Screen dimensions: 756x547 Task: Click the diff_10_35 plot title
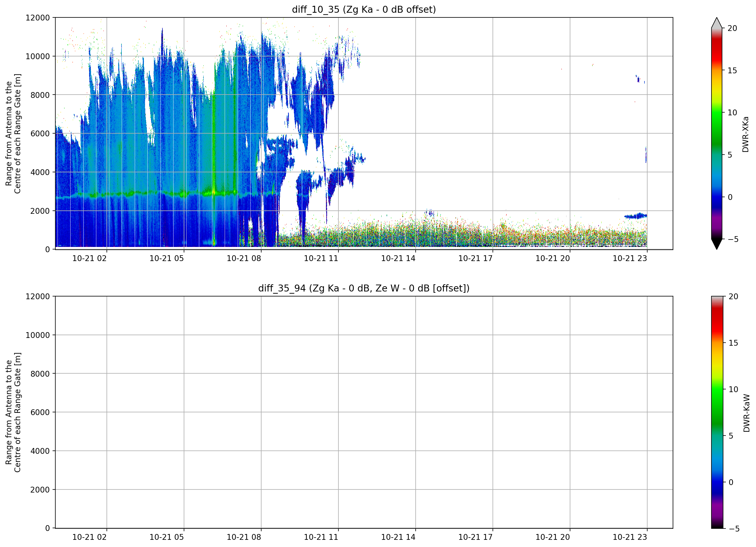pos(364,10)
